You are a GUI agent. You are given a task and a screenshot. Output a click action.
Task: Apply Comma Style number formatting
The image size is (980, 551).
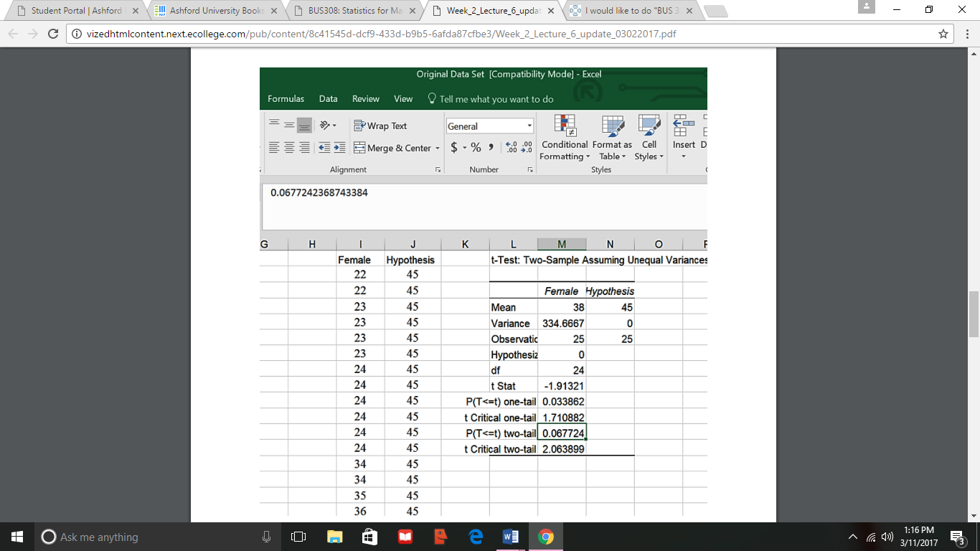[491, 147]
